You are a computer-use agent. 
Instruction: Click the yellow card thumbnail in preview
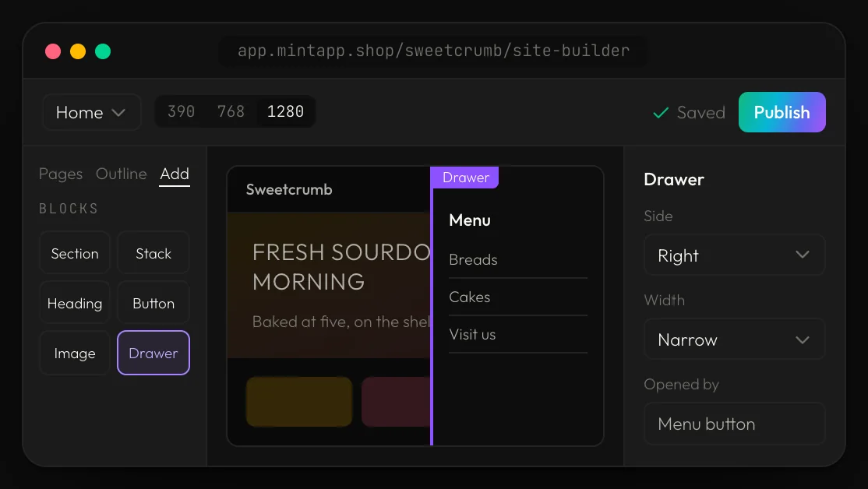(299, 402)
